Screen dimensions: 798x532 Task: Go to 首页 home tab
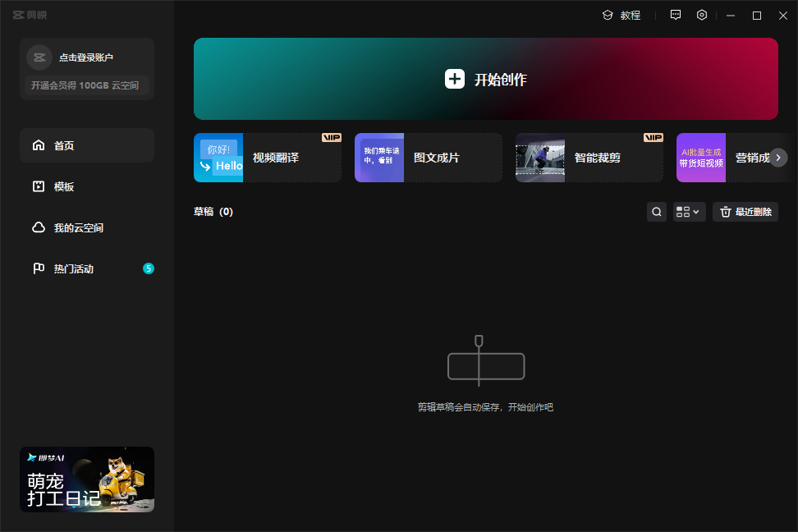click(x=87, y=145)
